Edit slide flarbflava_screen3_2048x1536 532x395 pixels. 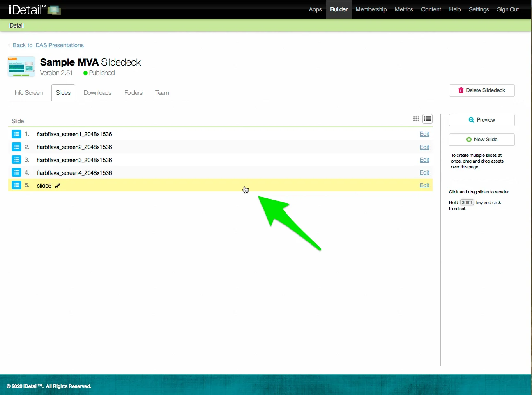pos(424,160)
